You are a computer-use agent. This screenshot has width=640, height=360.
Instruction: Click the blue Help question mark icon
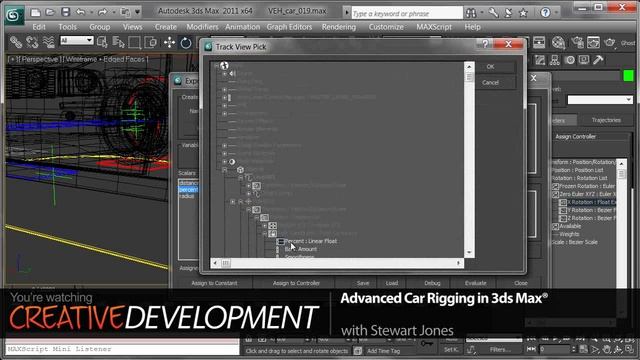coord(545,13)
